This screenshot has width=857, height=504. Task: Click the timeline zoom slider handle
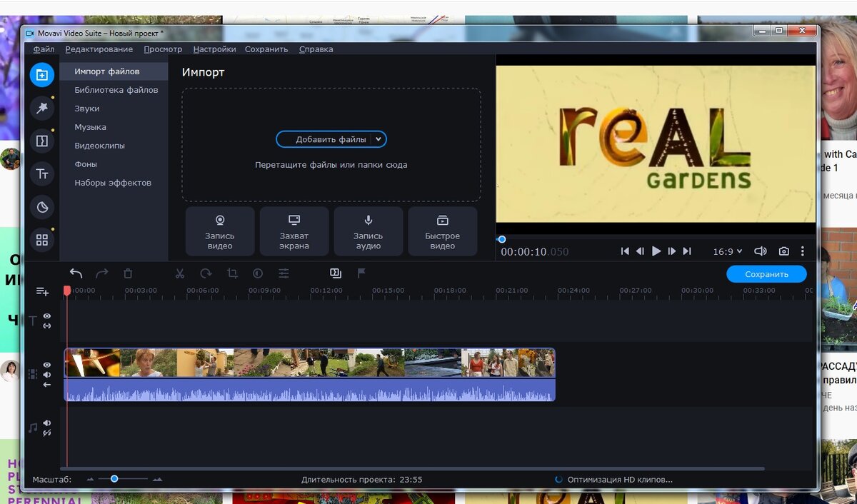114,479
